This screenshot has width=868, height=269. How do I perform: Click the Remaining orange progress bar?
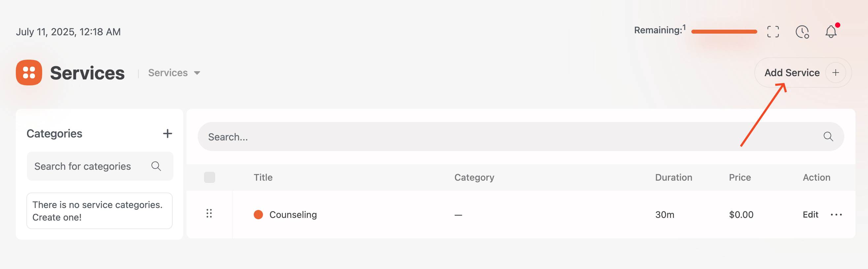pos(724,32)
